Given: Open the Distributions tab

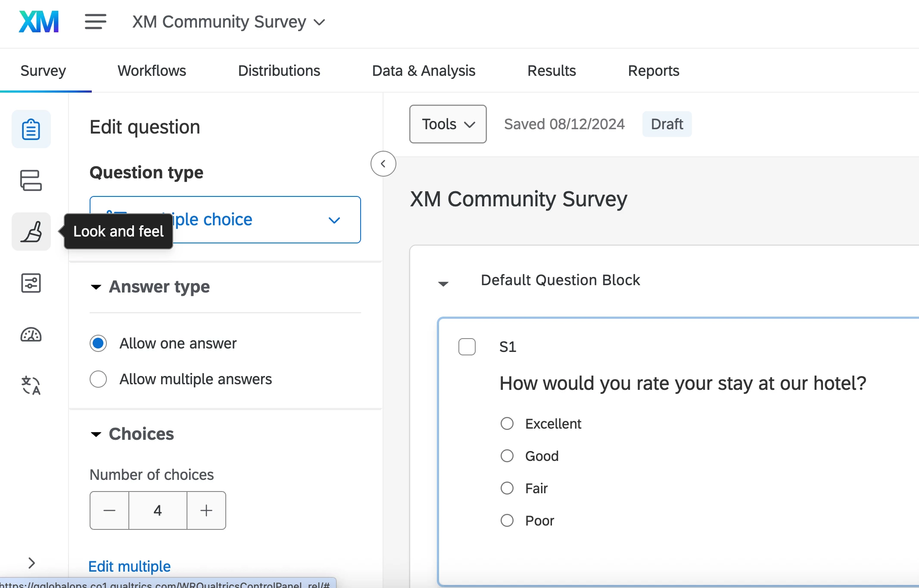Looking at the screenshot, I should coord(279,71).
